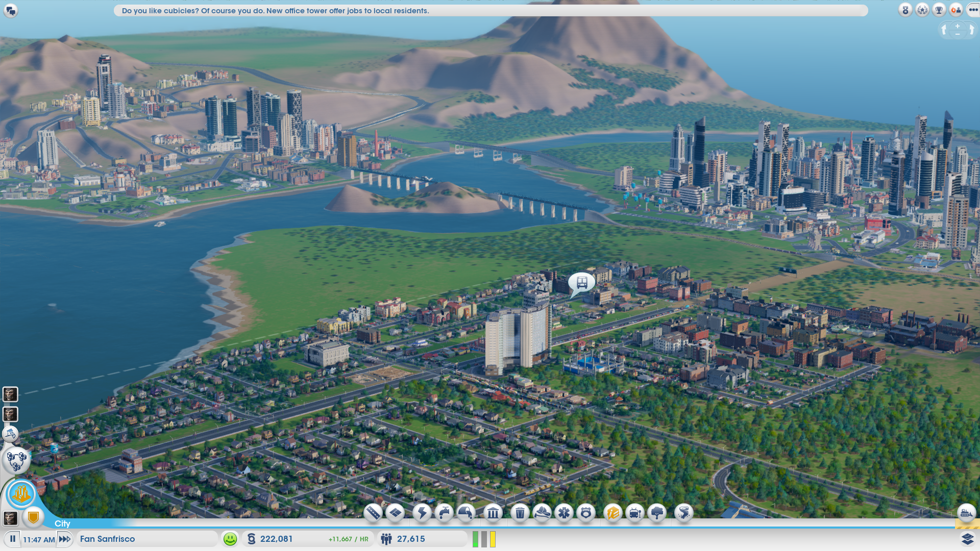980x551 pixels.
Task: Zoom out with the minus control
Action: [x=958, y=34]
